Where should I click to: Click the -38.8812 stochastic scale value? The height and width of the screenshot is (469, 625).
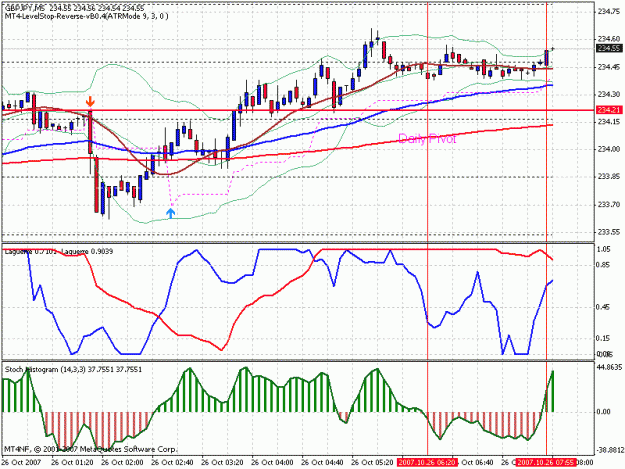pyautogui.click(x=610, y=450)
